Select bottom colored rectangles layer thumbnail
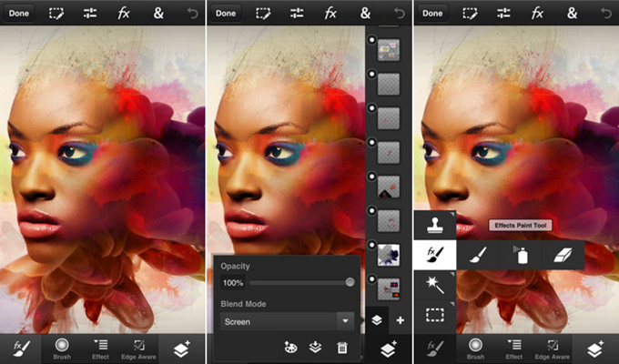This screenshot has height=364, width=619. tap(389, 289)
